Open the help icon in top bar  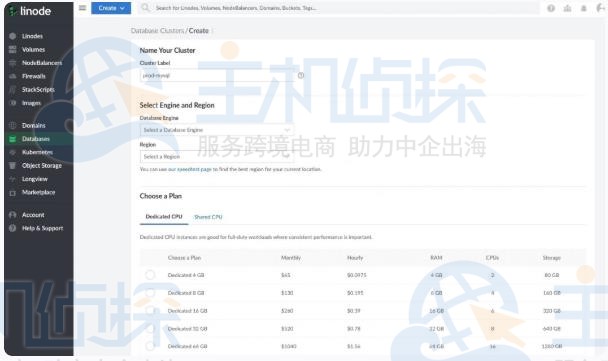(x=551, y=8)
